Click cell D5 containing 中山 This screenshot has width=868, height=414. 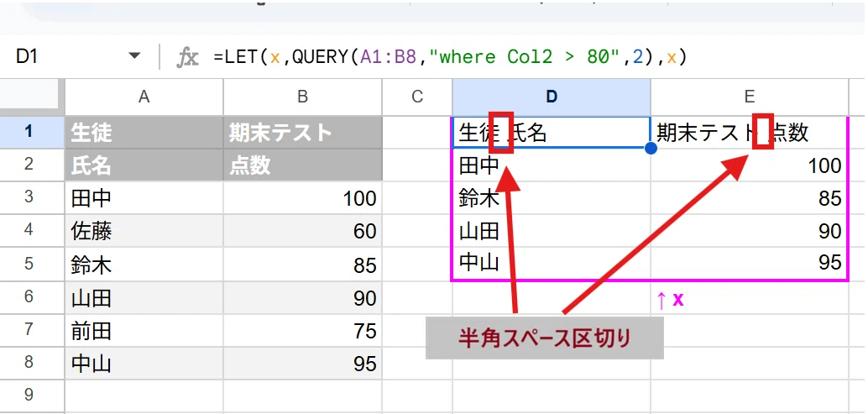[552, 264]
